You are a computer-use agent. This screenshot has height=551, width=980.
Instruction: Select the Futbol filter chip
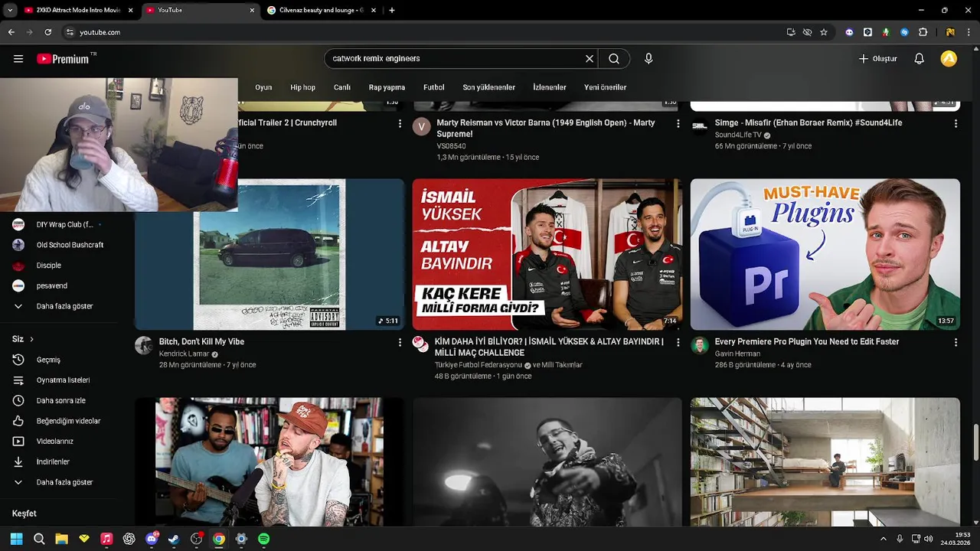[x=434, y=87]
